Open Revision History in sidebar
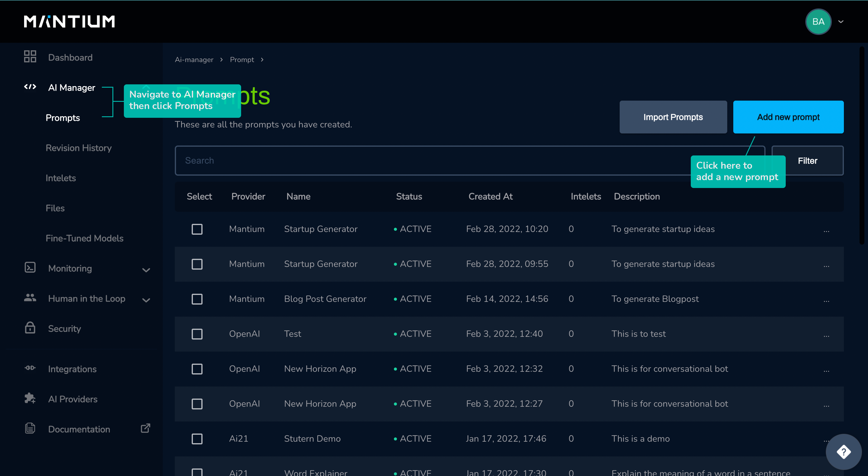The height and width of the screenshot is (476, 868). 78,148
